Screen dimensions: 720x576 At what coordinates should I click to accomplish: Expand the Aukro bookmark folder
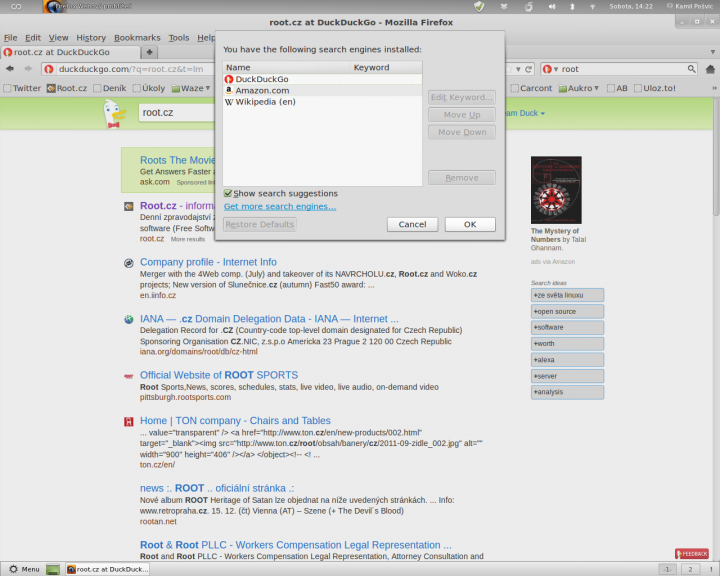coord(579,88)
